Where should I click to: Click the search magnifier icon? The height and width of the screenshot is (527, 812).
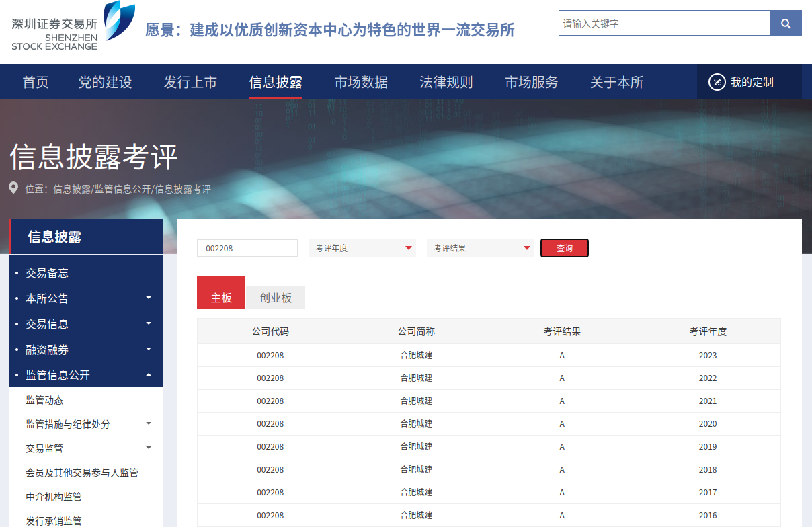[x=786, y=23]
